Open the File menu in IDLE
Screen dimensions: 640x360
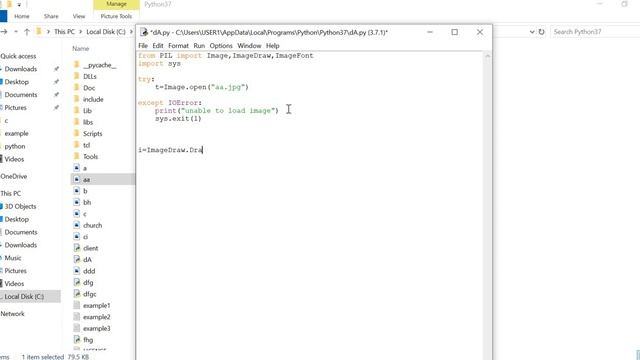[143, 46]
